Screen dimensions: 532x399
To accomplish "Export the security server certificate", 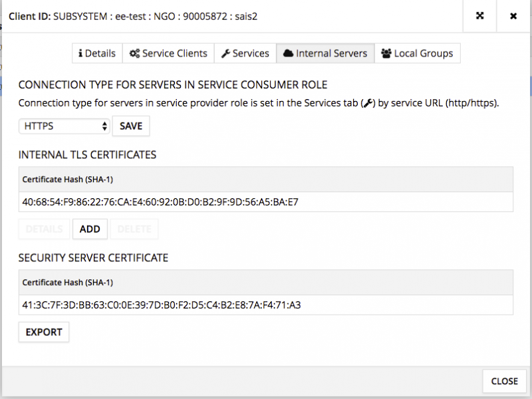I will [x=44, y=332].
